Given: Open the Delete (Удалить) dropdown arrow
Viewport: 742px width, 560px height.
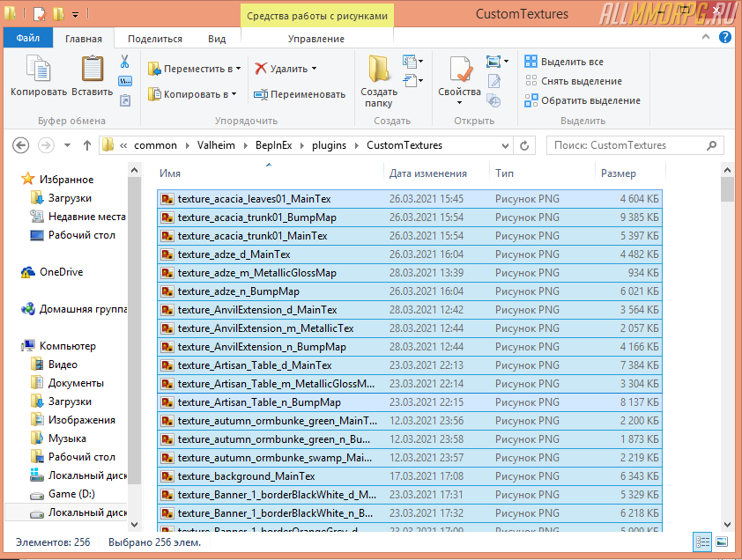Looking at the screenshot, I should coord(315,69).
